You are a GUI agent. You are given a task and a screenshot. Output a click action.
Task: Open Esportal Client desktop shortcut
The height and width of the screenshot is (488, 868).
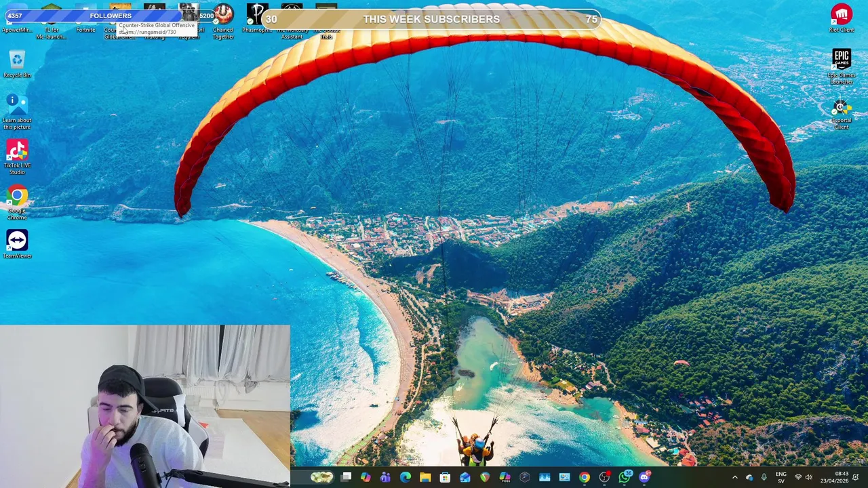[x=841, y=114]
